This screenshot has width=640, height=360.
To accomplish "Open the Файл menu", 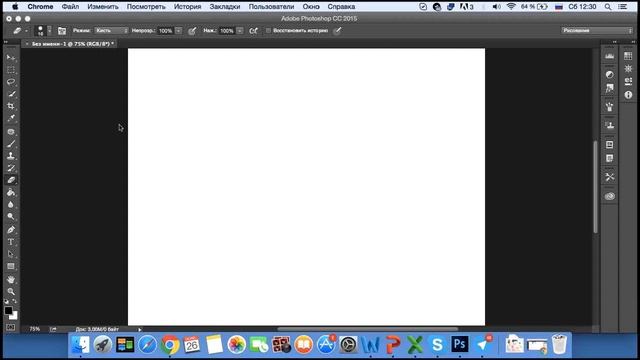I will (x=70, y=7).
